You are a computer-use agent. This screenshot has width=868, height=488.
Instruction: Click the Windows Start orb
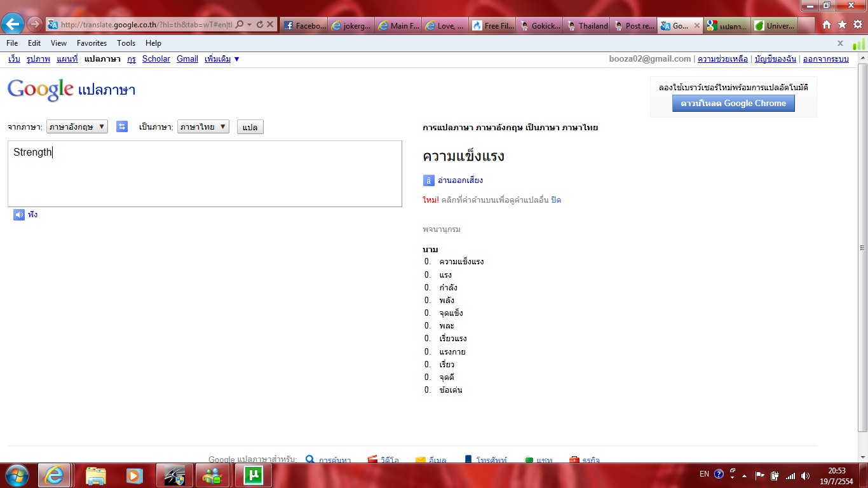(x=17, y=475)
